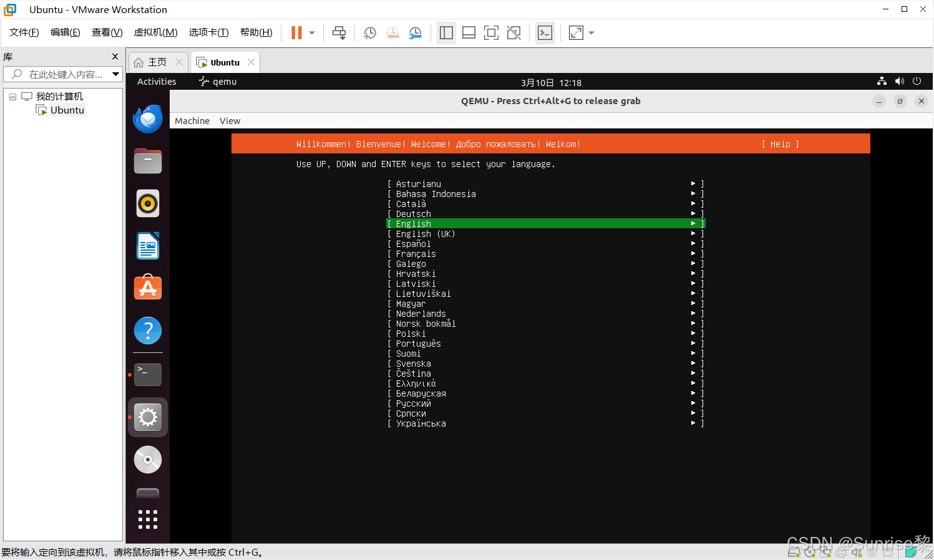Screen dimensions: 934x560
Task: Open the library search filter dropdown
Action: click(116, 74)
